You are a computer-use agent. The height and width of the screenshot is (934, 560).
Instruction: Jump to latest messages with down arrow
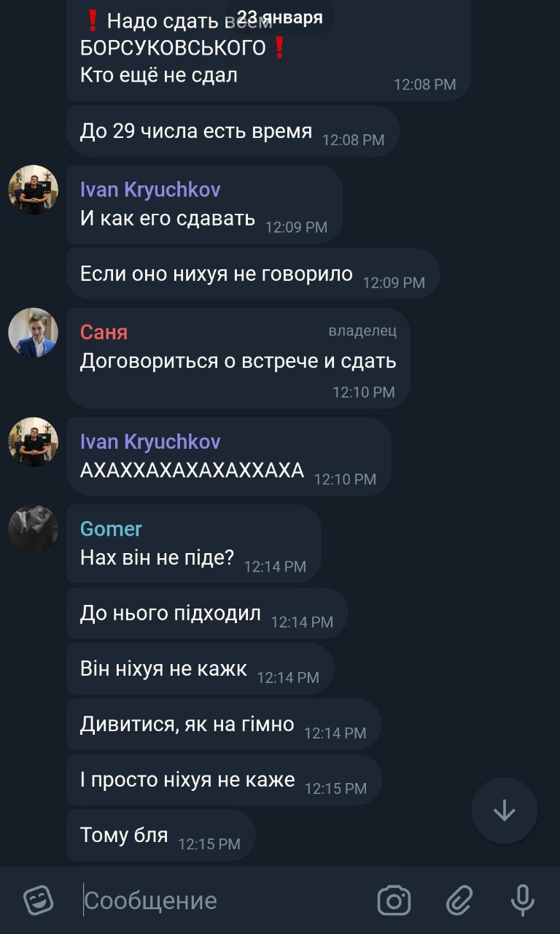(x=505, y=811)
